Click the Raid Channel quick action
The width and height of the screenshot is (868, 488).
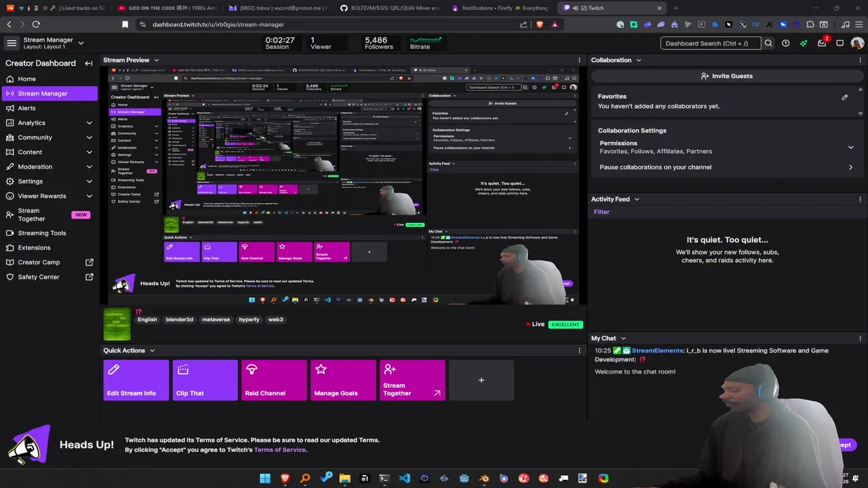coord(274,380)
